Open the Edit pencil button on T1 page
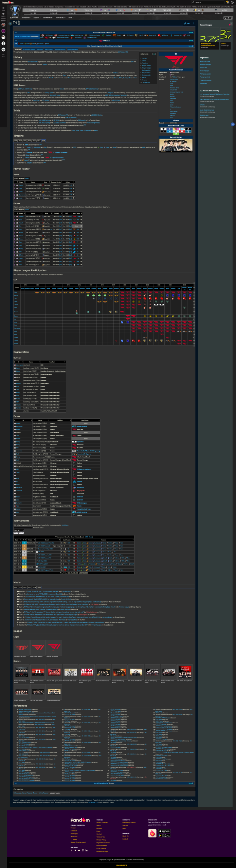The image size is (236, 868). (187, 23)
